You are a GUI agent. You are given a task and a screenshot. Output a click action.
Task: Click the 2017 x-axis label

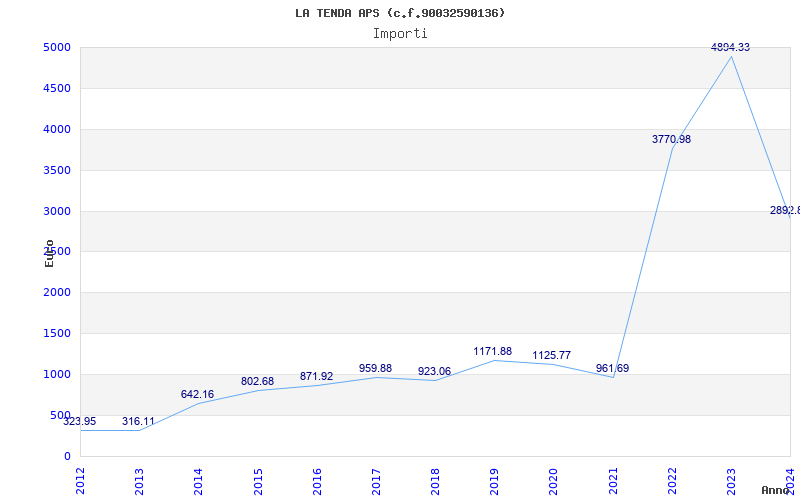click(376, 481)
